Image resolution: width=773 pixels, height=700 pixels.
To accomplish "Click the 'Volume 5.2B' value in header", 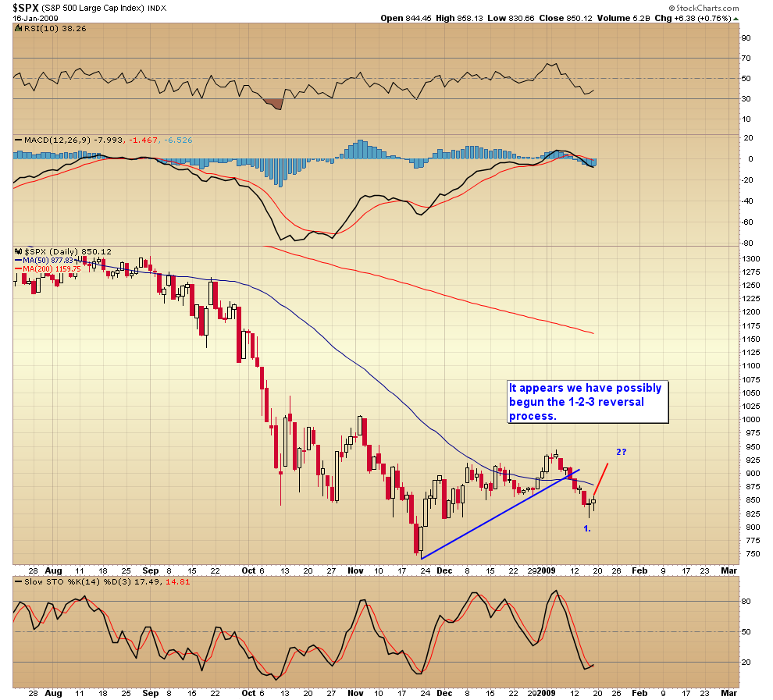I will pyautogui.click(x=624, y=18).
